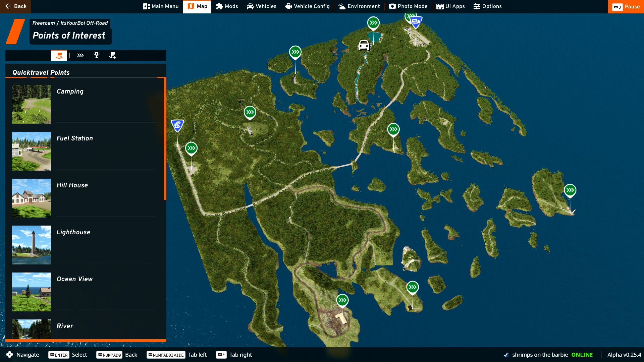Open Vehicle Config menu

(x=307, y=6)
